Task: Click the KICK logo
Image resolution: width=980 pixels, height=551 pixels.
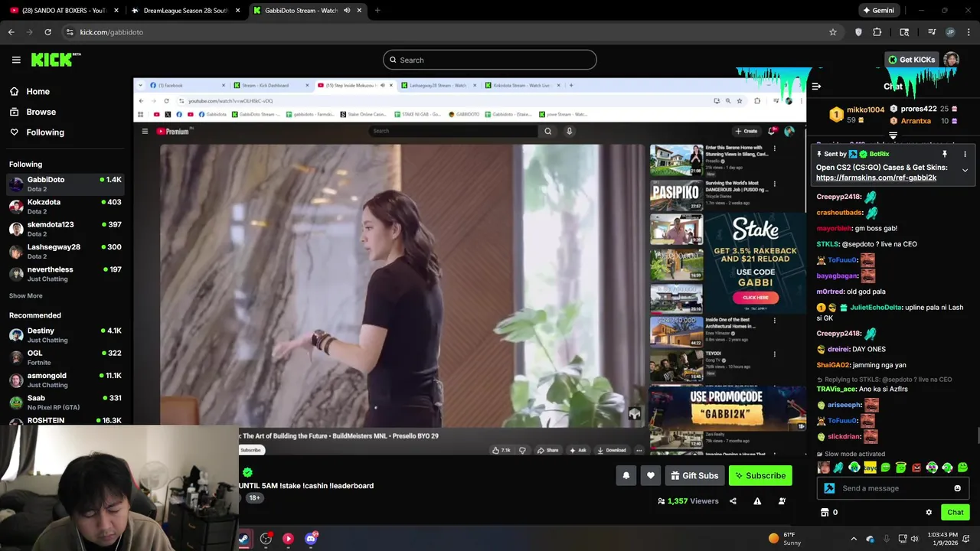Action: pos(55,60)
